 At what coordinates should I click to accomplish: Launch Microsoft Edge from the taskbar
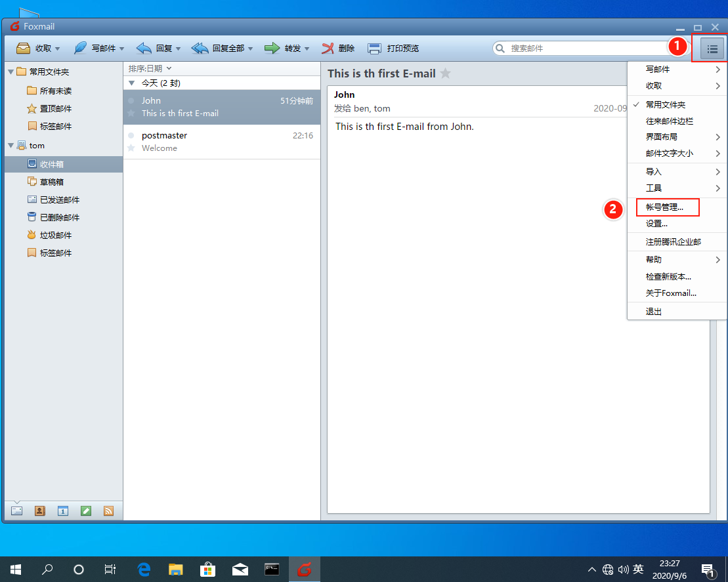click(142, 569)
